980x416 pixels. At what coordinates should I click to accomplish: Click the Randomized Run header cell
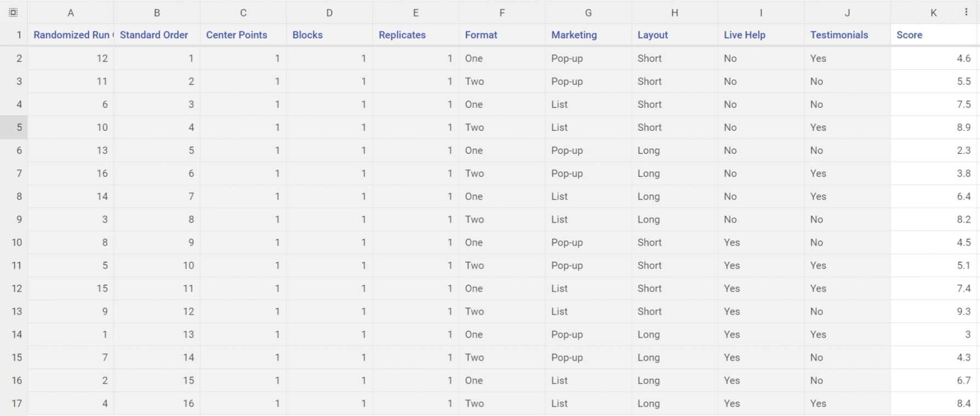71,35
